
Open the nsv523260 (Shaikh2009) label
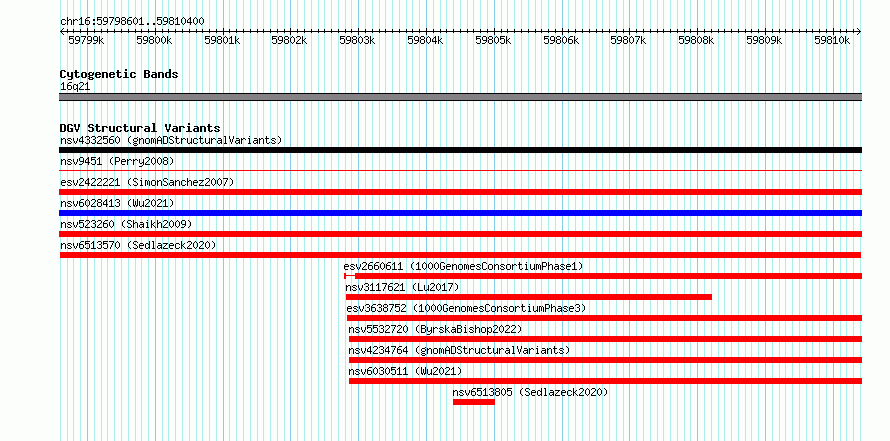coord(126,224)
